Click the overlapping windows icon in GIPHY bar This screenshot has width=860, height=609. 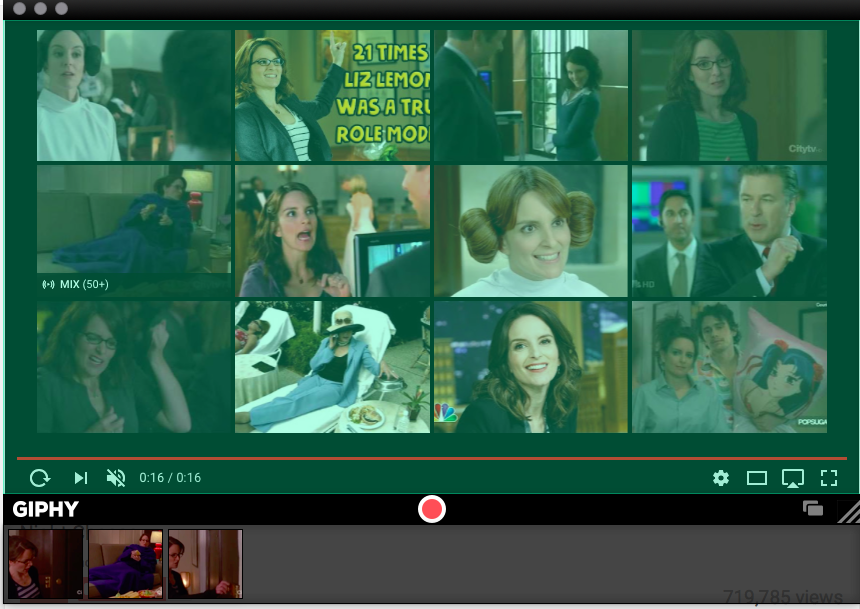[813, 509]
